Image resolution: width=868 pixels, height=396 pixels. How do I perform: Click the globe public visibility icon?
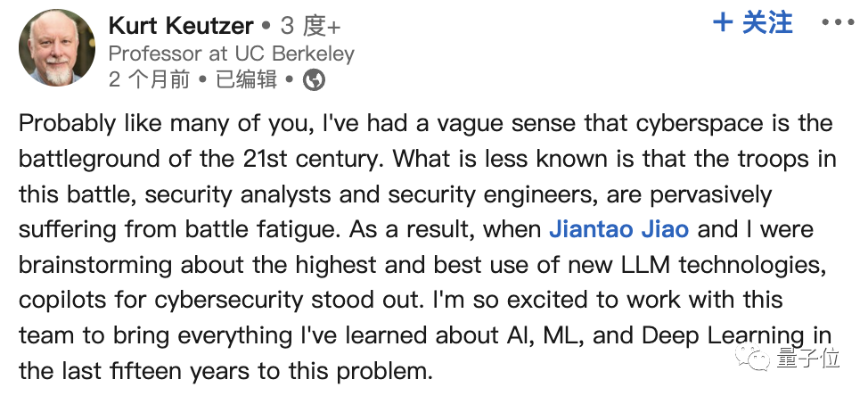[314, 81]
